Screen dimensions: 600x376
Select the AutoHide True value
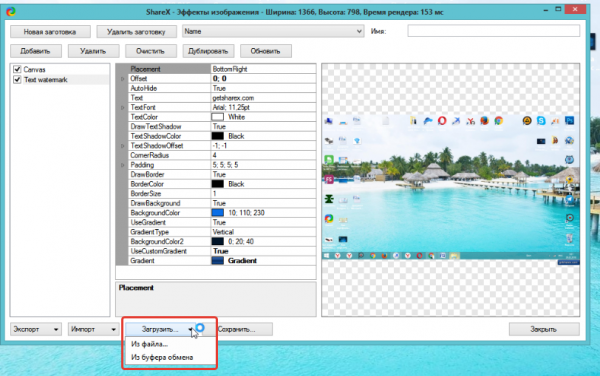click(219, 88)
